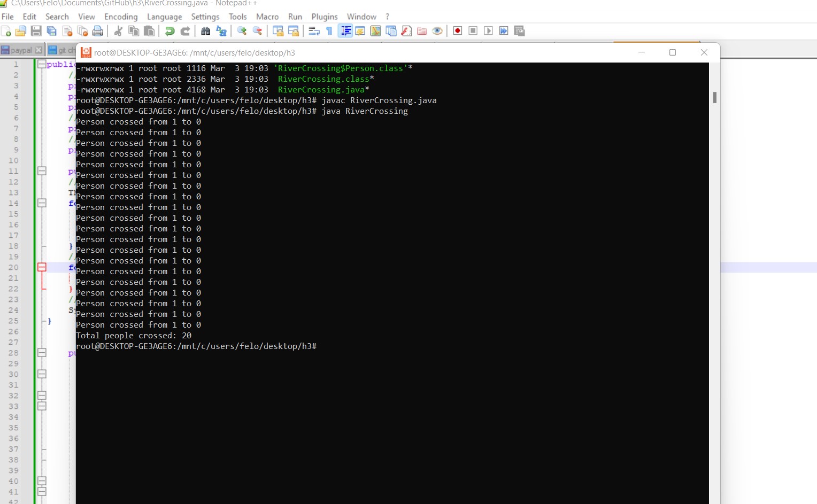817x504 pixels.
Task: Click the Stop recording macro icon
Action: 473,31
